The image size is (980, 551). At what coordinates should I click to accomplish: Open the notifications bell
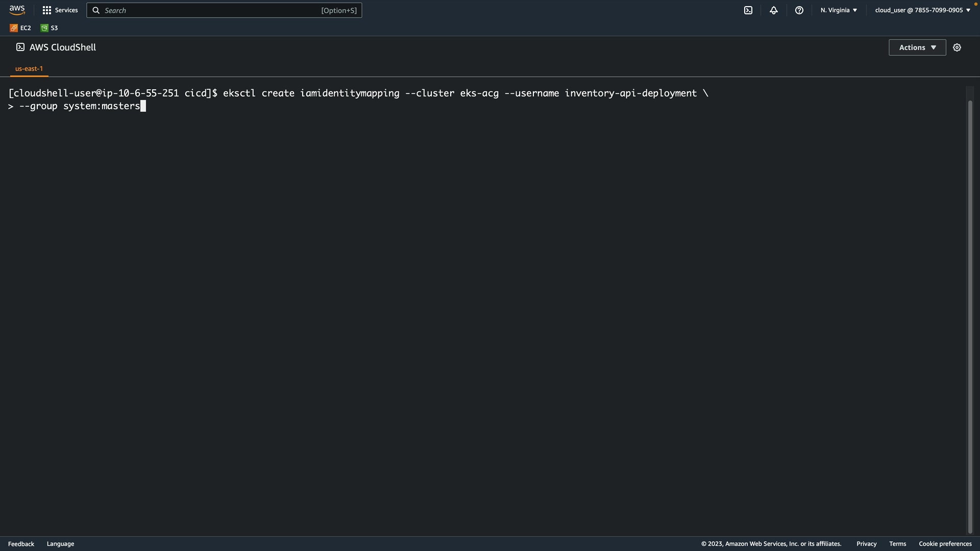774,10
